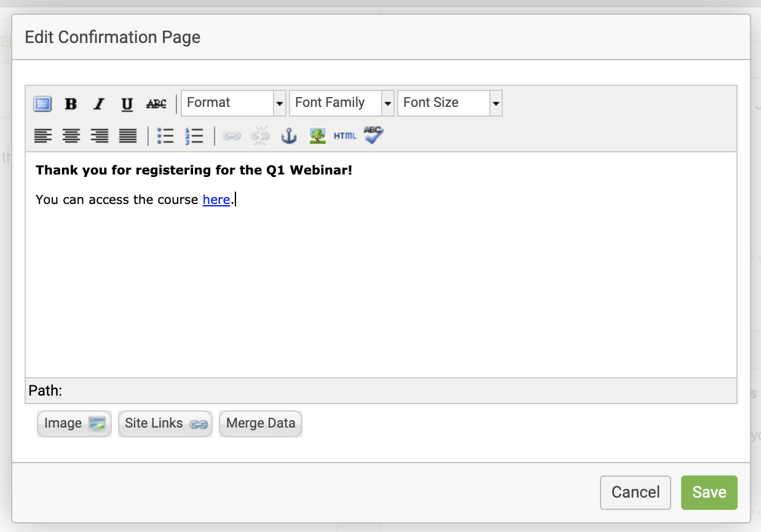Justify the text fully

(127, 136)
